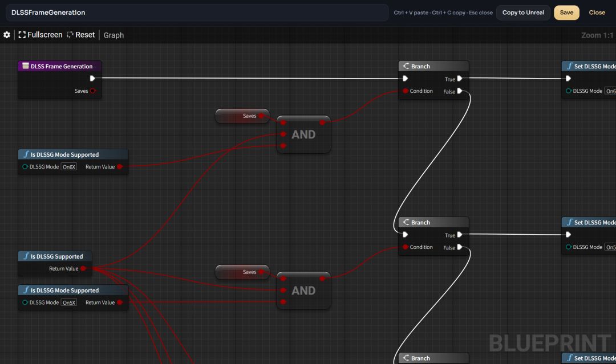Image resolution: width=616 pixels, height=364 pixels.
Task: Open DLSSG Mode On6X dropdown
Action: pyautogui.click(x=69, y=167)
